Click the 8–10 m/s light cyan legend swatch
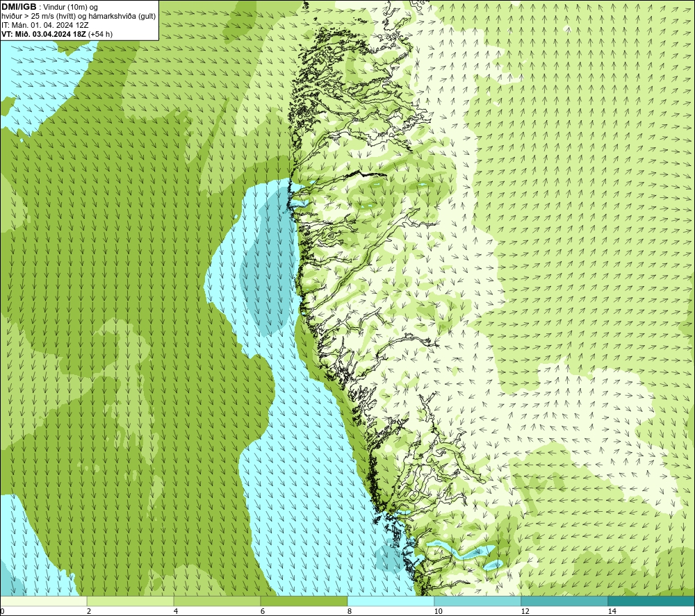 (x=391, y=601)
